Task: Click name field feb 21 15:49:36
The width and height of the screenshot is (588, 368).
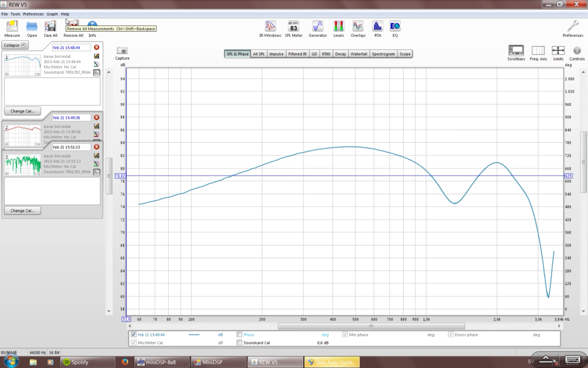Action: pos(71,117)
